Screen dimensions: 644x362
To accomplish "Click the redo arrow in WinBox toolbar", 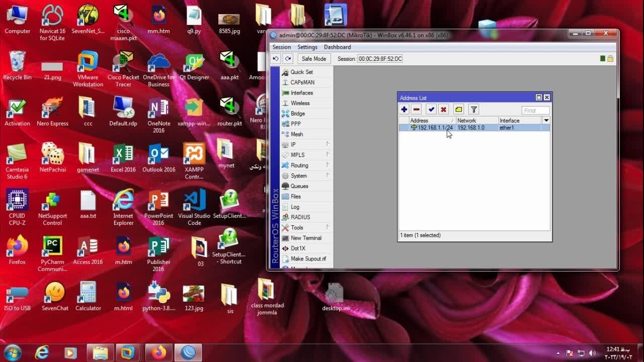I will (x=288, y=59).
